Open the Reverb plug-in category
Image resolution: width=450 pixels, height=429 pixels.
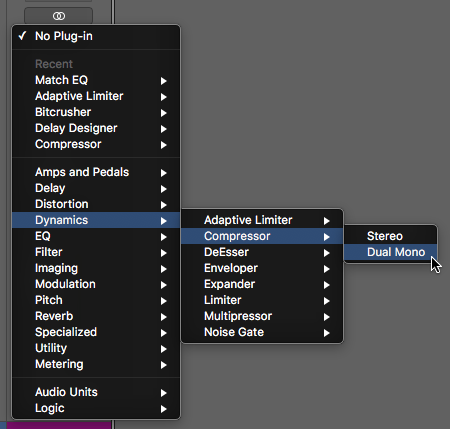(96, 316)
